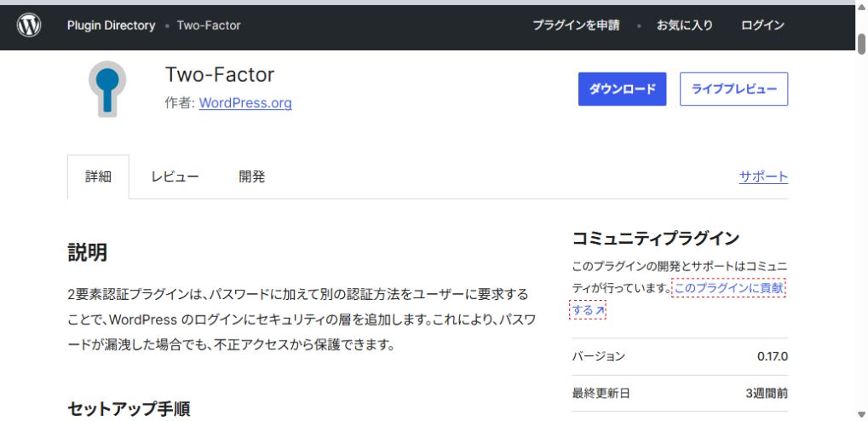Click the コミュニティプラグイン heading
Image resolution: width=868 pixels, height=421 pixels.
point(656,239)
